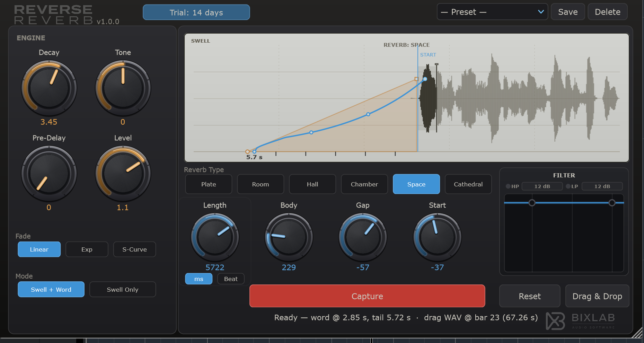The height and width of the screenshot is (343, 644).
Task: Select Exp fade shape
Action: tap(87, 249)
